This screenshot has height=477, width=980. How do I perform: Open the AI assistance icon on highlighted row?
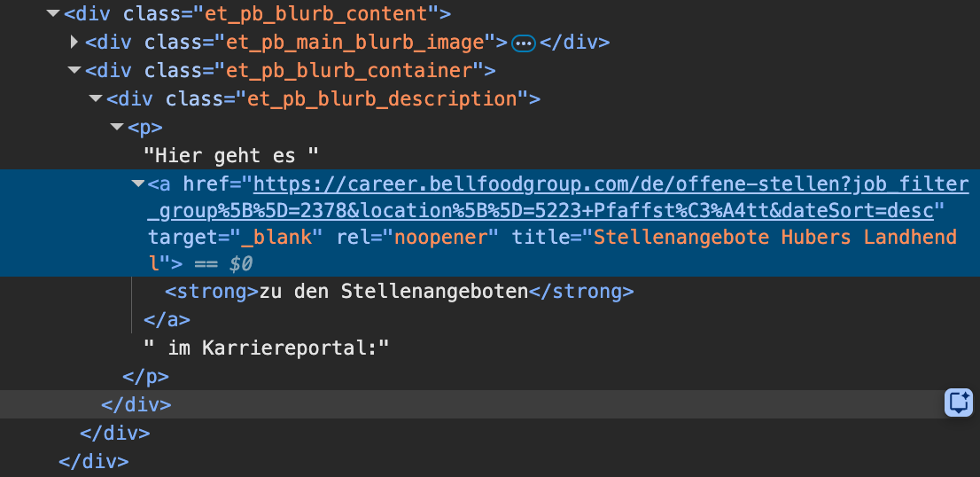[x=959, y=403]
